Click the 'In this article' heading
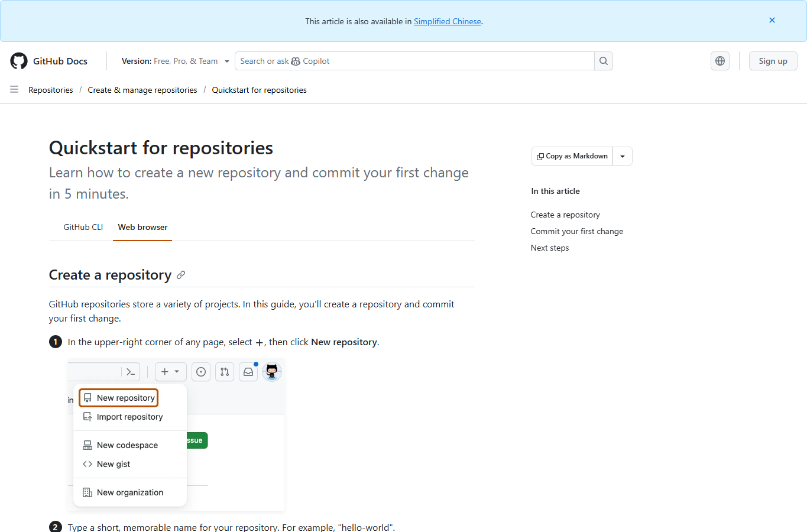This screenshot has height=532, width=807. [x=556, y=191]
